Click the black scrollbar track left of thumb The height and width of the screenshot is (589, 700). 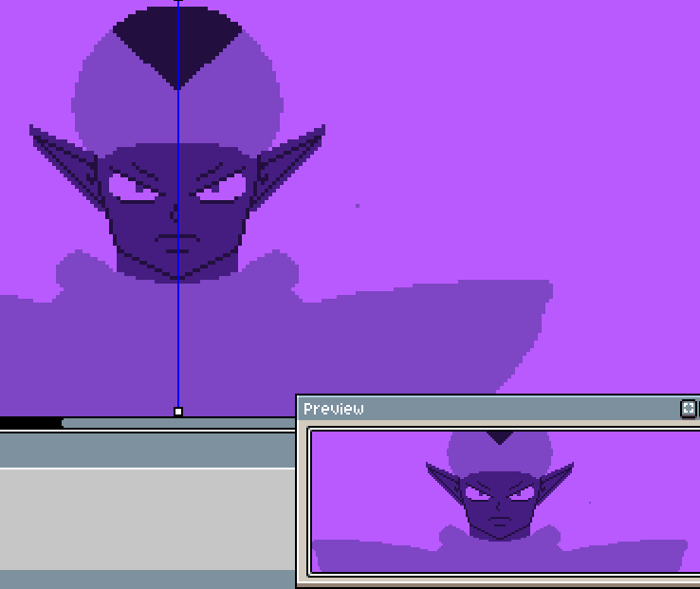click(30, 423)
